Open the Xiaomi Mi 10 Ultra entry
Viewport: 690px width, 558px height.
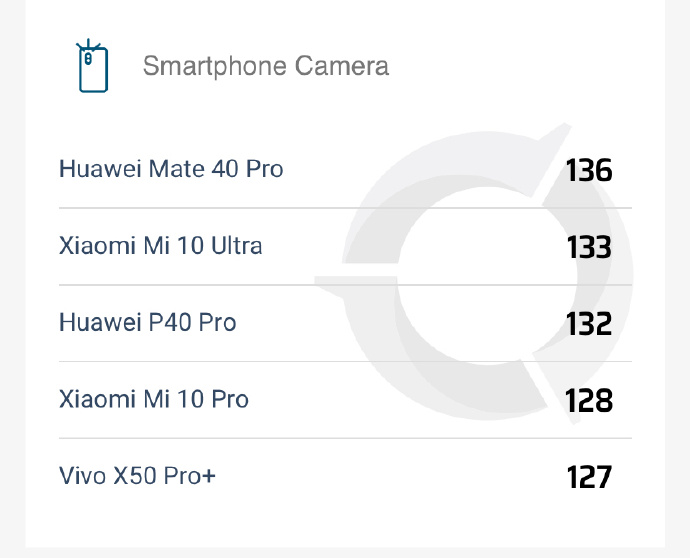(160, 245)
